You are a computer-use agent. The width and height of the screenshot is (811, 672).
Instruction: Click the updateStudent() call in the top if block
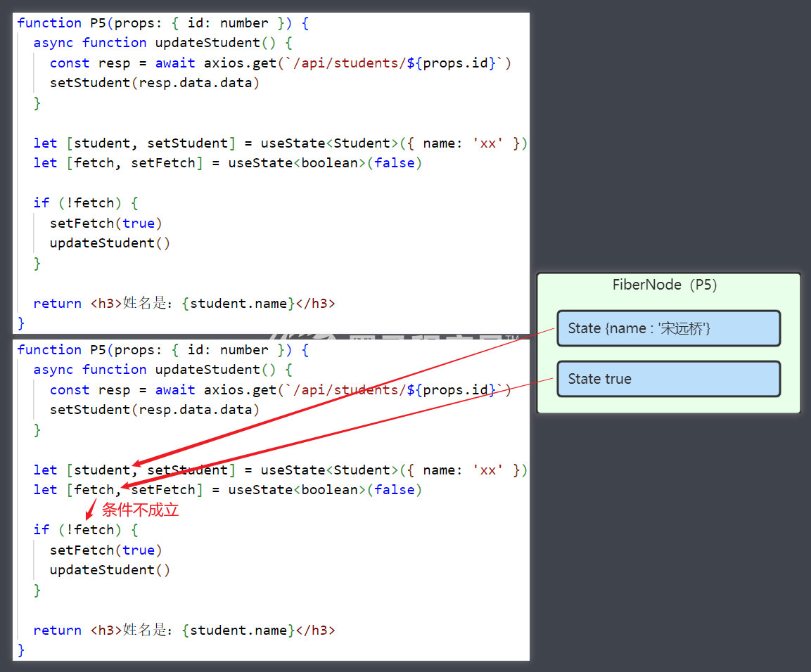pyautogui.click(x=110, y=243)
